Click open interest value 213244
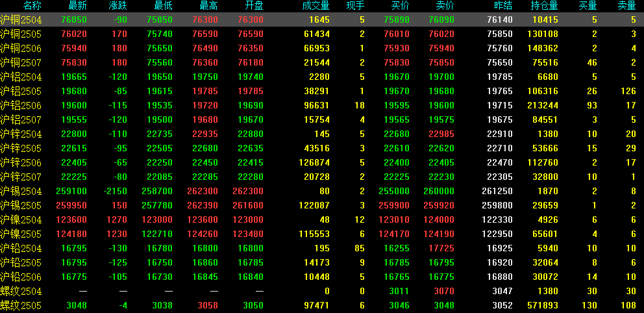Viewport: 644px width, 313px height. tap(543, 106)
